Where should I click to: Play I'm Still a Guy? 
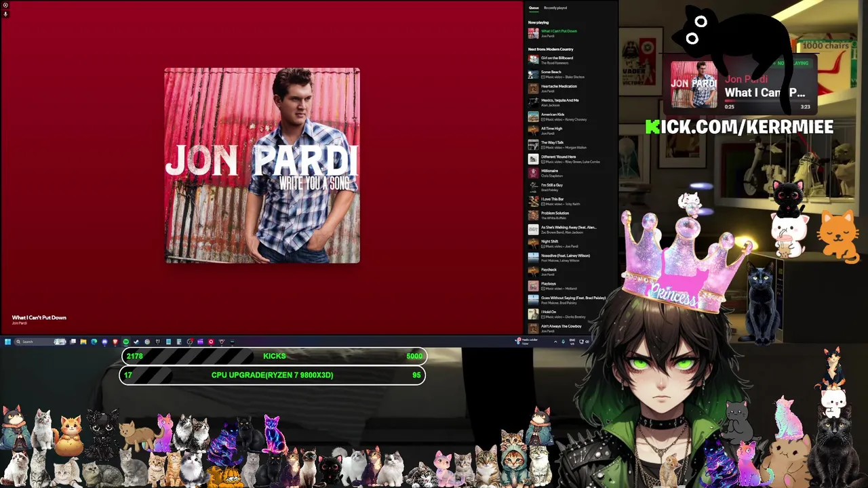coord(570,188)
